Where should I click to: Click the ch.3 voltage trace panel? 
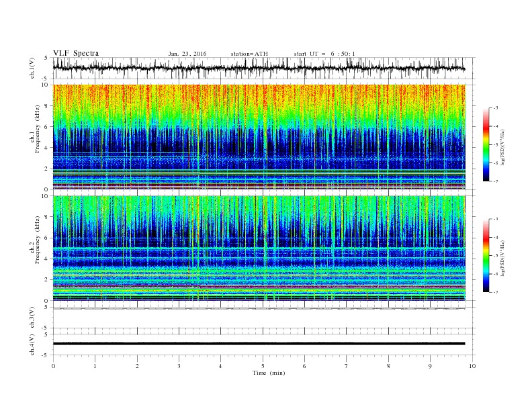tap(264, 318)
